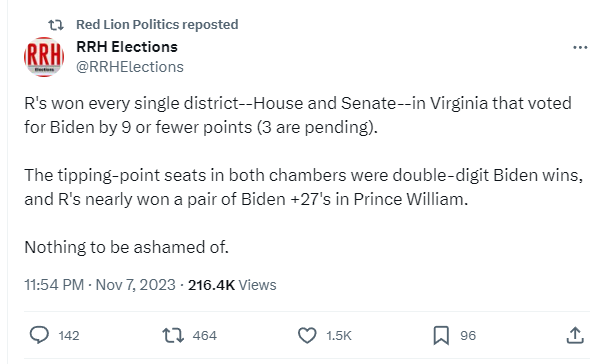Image resolution: width=606 pixels, height=364 pixels.
Task: Open the RRH Elections profile avatar
Action: (x=44, y=57)
